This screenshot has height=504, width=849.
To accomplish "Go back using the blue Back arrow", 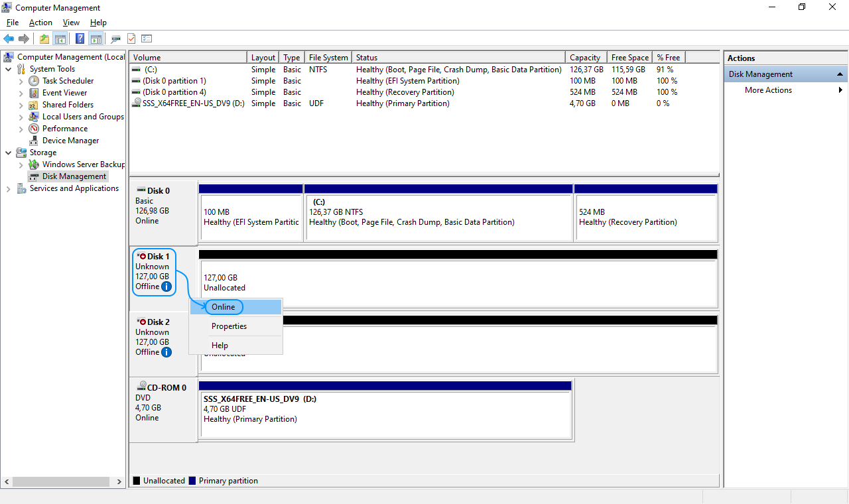I will click(9, 38).
